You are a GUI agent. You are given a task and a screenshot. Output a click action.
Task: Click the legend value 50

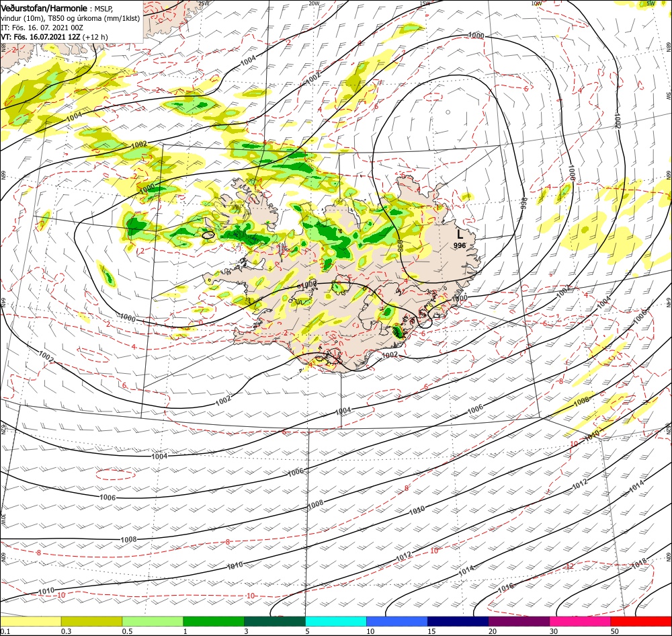[615, 631]
